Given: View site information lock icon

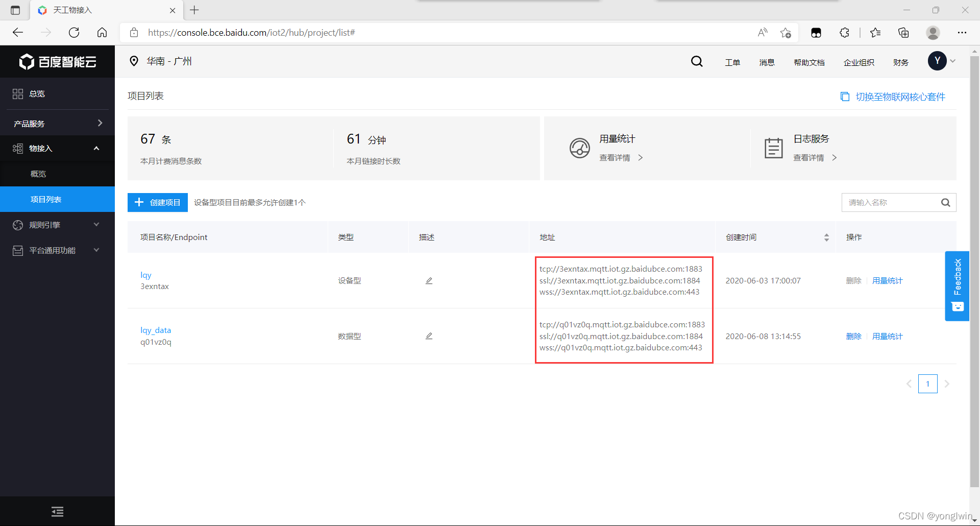Looking at the screenshot, I should click(134, 33).
